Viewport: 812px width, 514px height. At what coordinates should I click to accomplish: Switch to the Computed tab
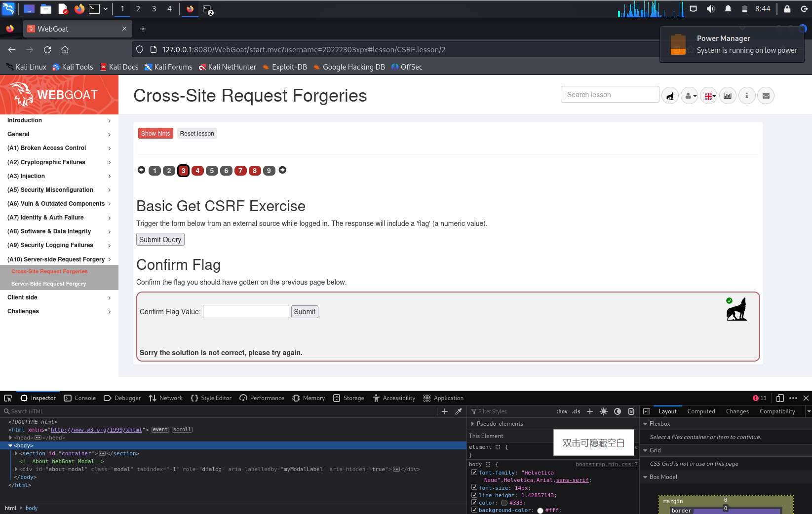pyautogui.click(x=701, y=411)
